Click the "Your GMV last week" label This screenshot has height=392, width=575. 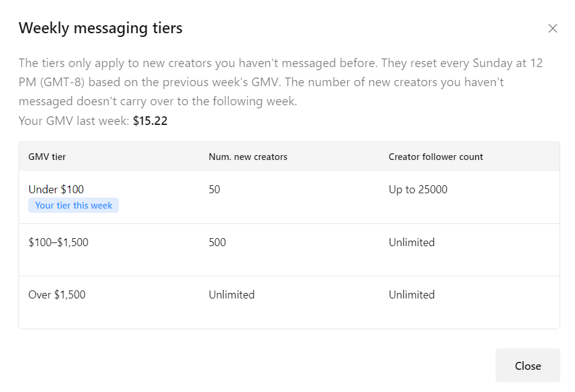pyautogui.click(x=74, y=121)
